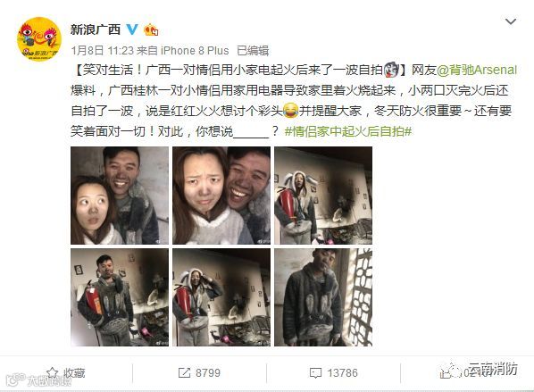Click the laughing-crying emoji in post text

tap(290, 111)
